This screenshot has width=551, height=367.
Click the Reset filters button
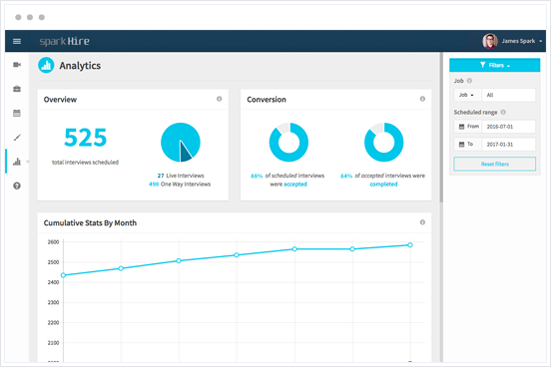click(x=494, y=164)
